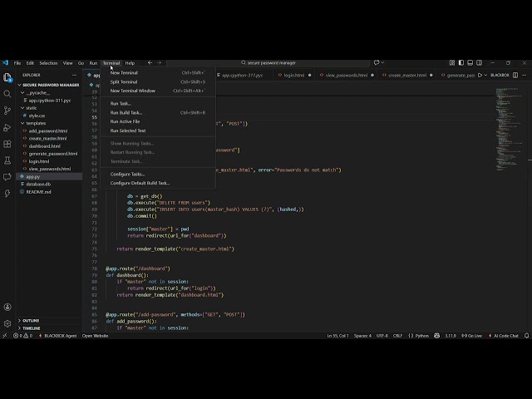Image resolution: width=532 pixels, height=399 pixels.
Task: Switch to create_master.html tab
Action: 406,75
